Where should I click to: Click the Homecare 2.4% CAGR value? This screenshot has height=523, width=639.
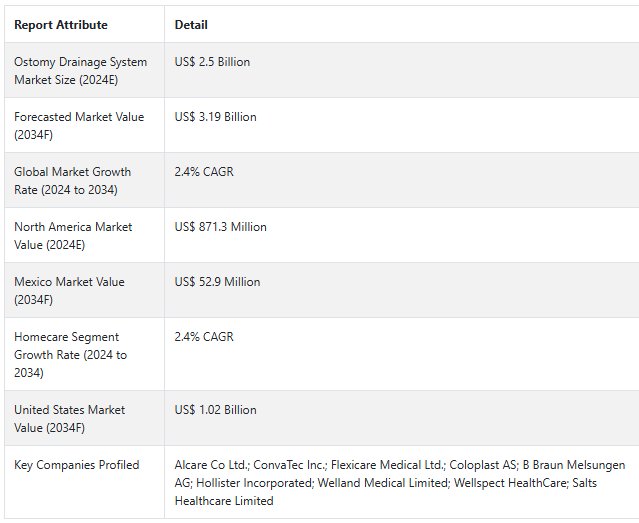click(x=204, y=337)
